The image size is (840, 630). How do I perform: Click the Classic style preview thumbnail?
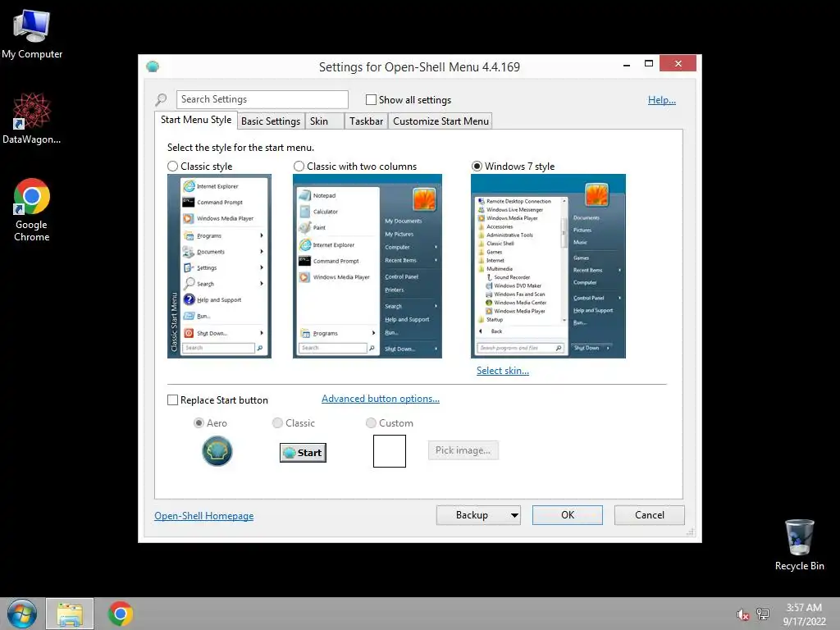point(219,266)
